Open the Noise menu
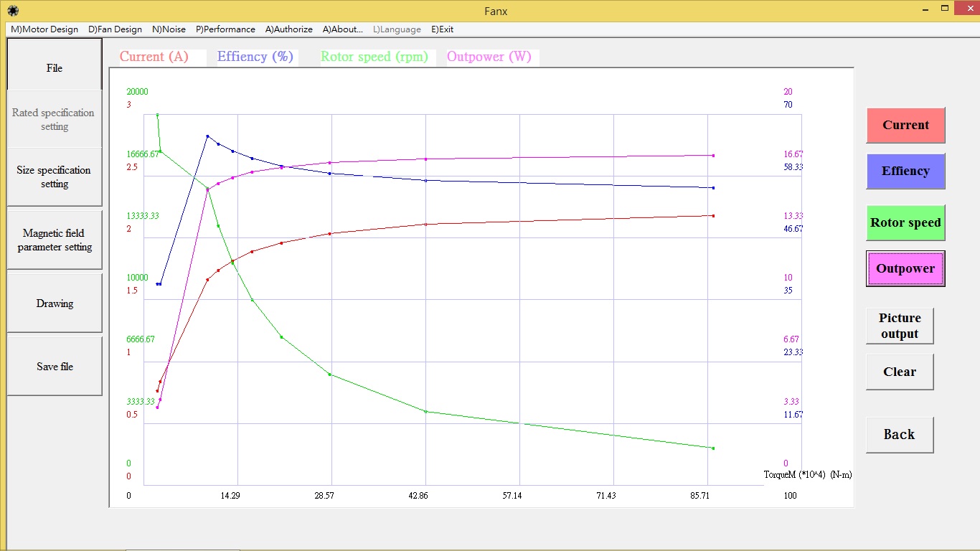The image size is (980, 551). (169, 29)
